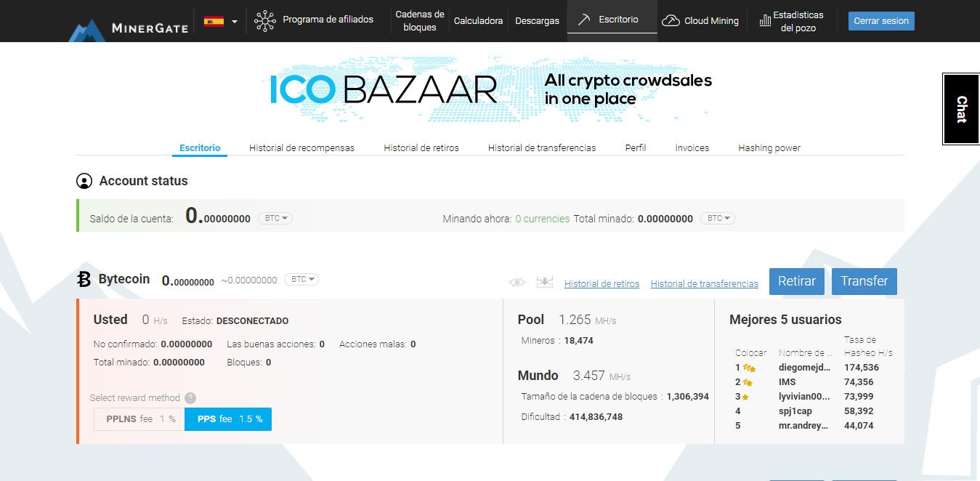The image size is (980, 481).
Task: Switch to the Perfil tab
Action: click(636, 147)
